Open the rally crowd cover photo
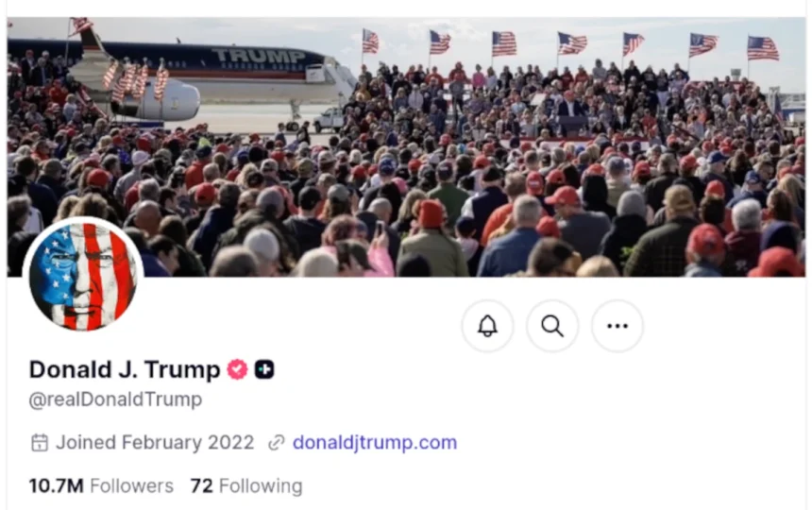The width and height of the screenshot is (812, 510). 406,147
